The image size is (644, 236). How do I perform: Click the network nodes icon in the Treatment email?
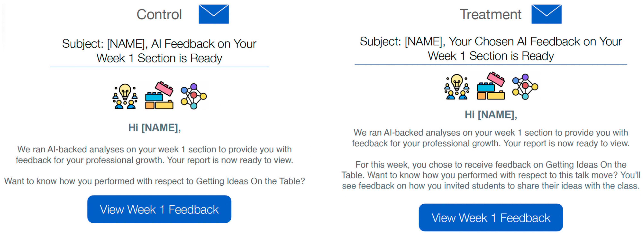coord(525,87)
